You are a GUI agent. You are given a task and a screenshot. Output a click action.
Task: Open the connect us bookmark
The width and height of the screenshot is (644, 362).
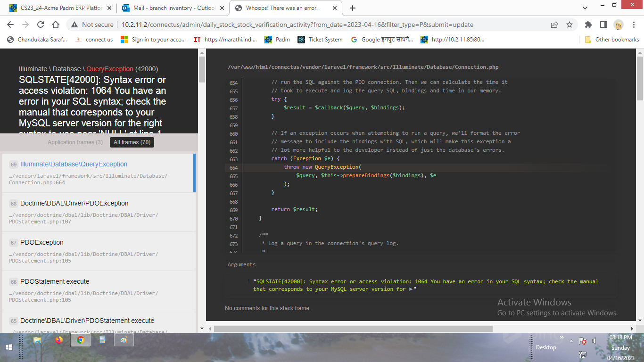[94, 40]
